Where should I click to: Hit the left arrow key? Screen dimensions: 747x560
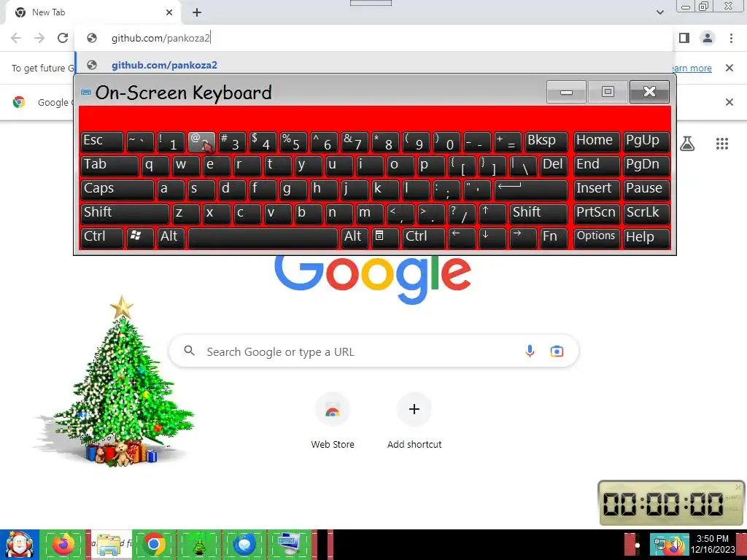coord(462,238)
